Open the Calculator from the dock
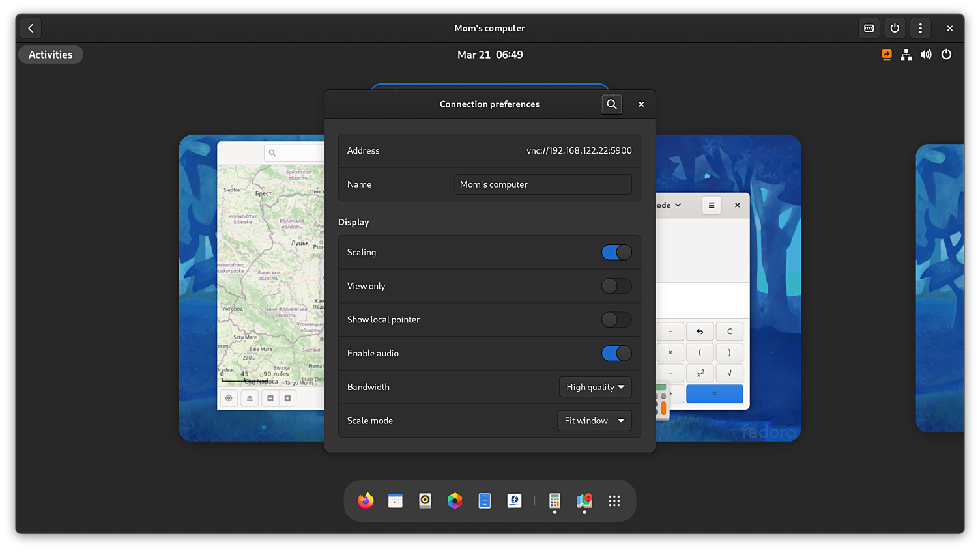Image resolution: width=980 pixels, height=551 pixels. [x=555, y=501]
